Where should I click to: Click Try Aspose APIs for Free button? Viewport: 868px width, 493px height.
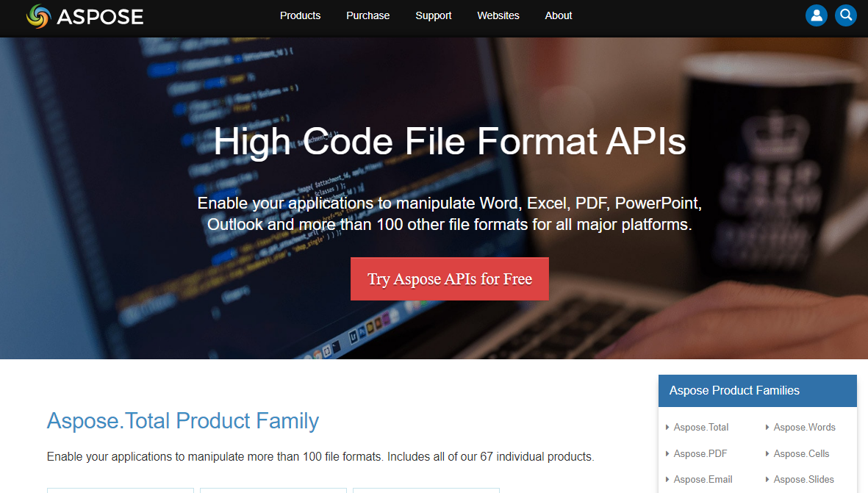pyautogui.click(x=450, y=279)
